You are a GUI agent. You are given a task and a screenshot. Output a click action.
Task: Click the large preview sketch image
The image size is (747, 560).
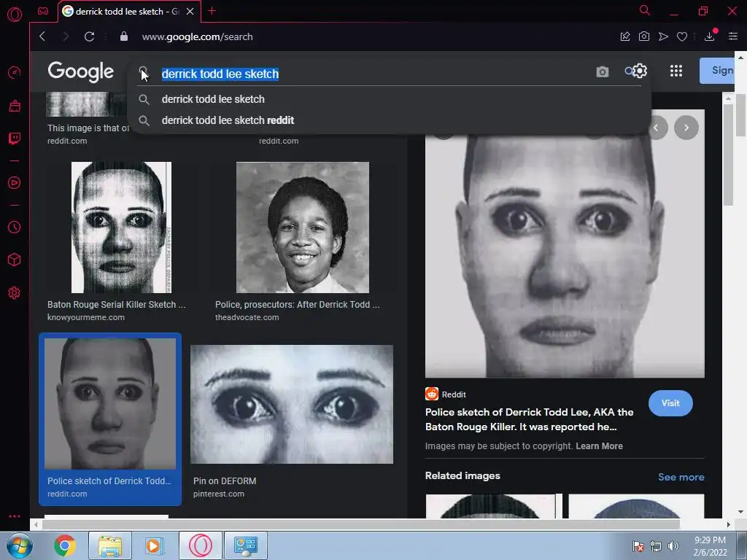[565, 256]
